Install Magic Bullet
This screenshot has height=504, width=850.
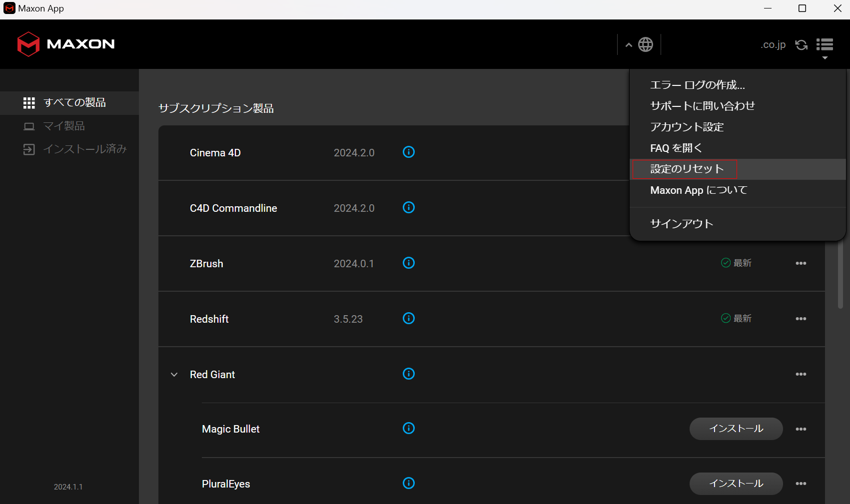[736, 429]
